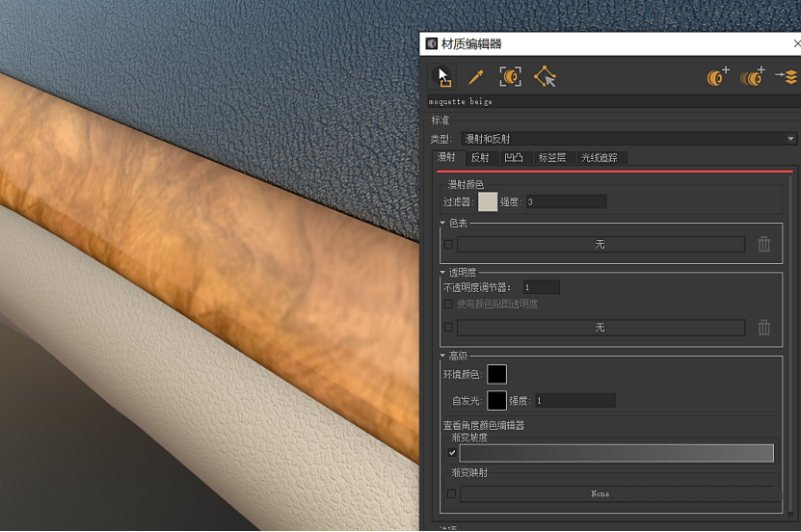
Task: Click the material selection arrow tool
Action: (442, 76)
